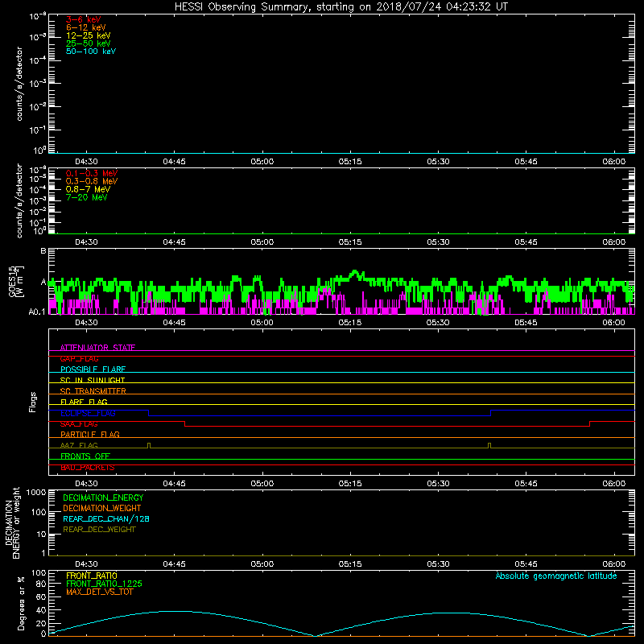The width and height of the screenshot is (644, 644).
Task: Select the cyan 50-100 keV legend label
Action: [x=90, y=52]
